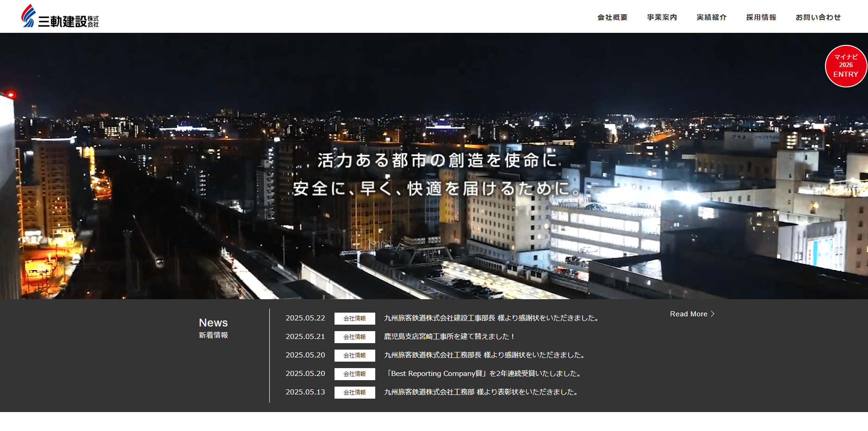The width and height of the screenshot is (868, 431).
Task: Click the date 2025.05.22
Action: (x=305, y=318)
